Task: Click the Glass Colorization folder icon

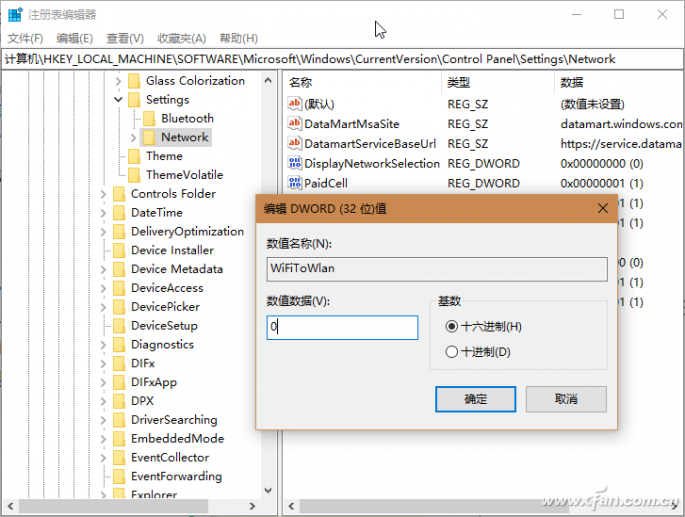Action: point(134,81)
